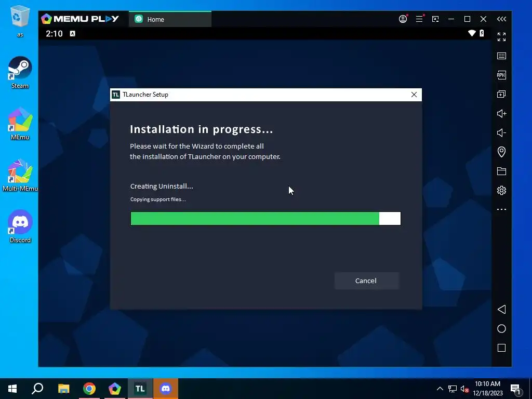This screenshot has height=399, width=532.
Task: Click Android battery status icon
Action: point(482,33)
